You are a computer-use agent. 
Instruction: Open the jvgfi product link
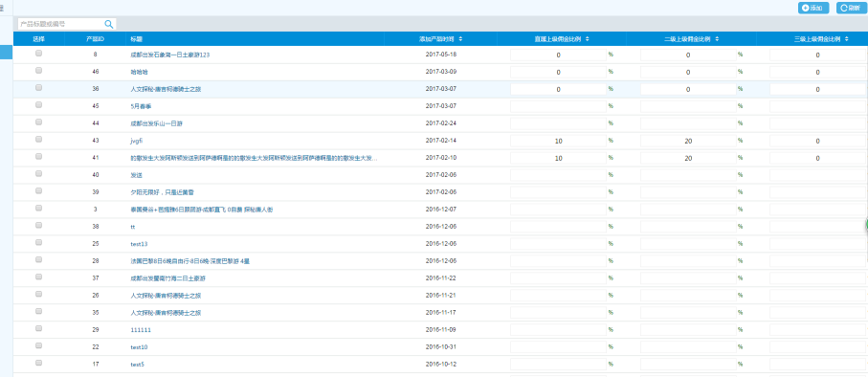[136, 141]
